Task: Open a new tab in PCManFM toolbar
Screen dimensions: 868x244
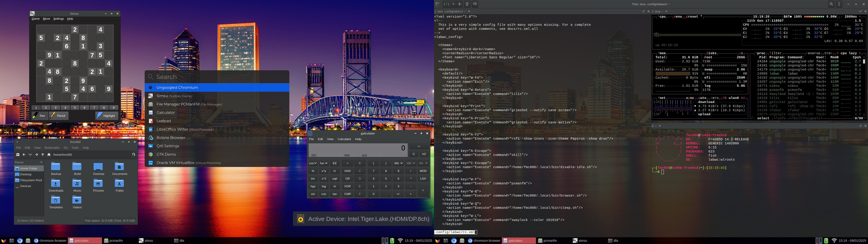Action: [18, 155]
